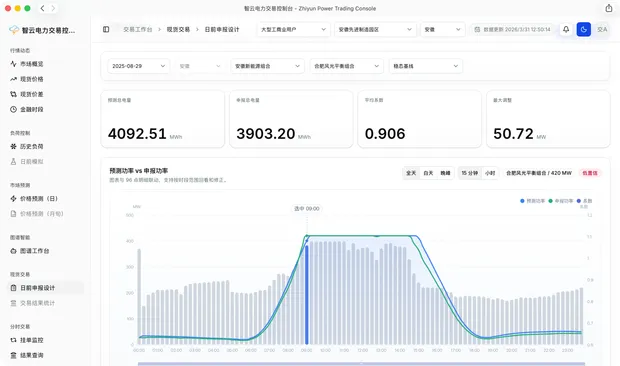The height and width of the screenshot is (366, 620).
Task: Go forward using title bar forward arrow
Action: pyautogui.click(x=53, y=8)
